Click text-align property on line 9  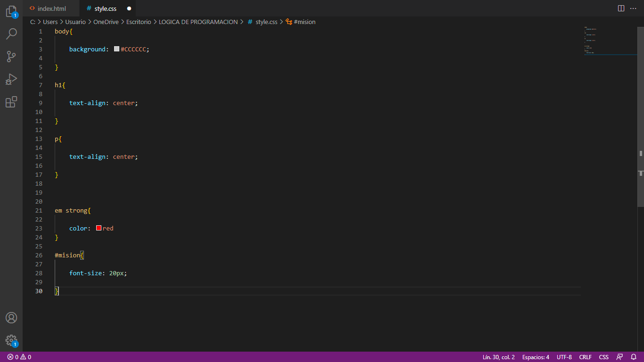point(88,103)
